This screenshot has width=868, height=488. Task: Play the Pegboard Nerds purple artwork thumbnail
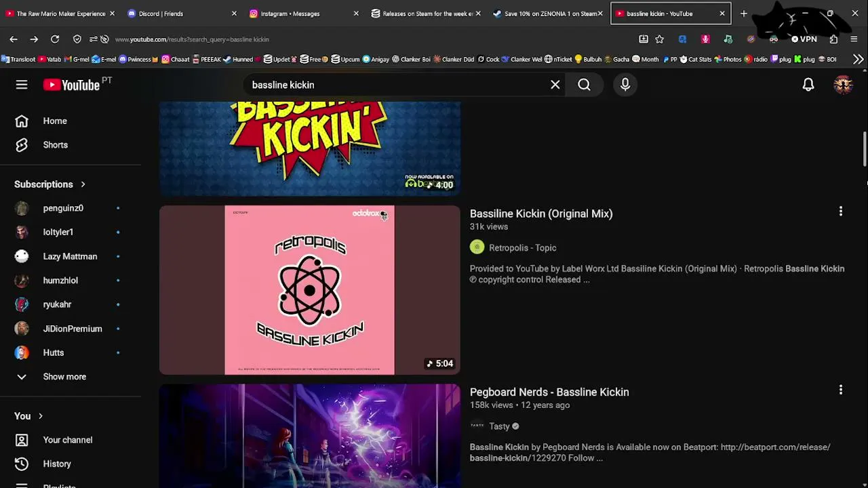pyautogui.click(x=310, y=436)
